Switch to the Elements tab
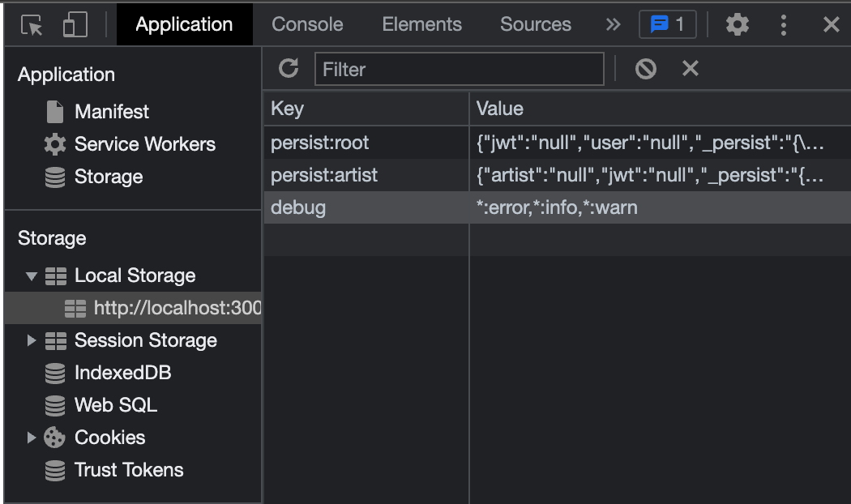The image size is (851, 504). [421, 24]
